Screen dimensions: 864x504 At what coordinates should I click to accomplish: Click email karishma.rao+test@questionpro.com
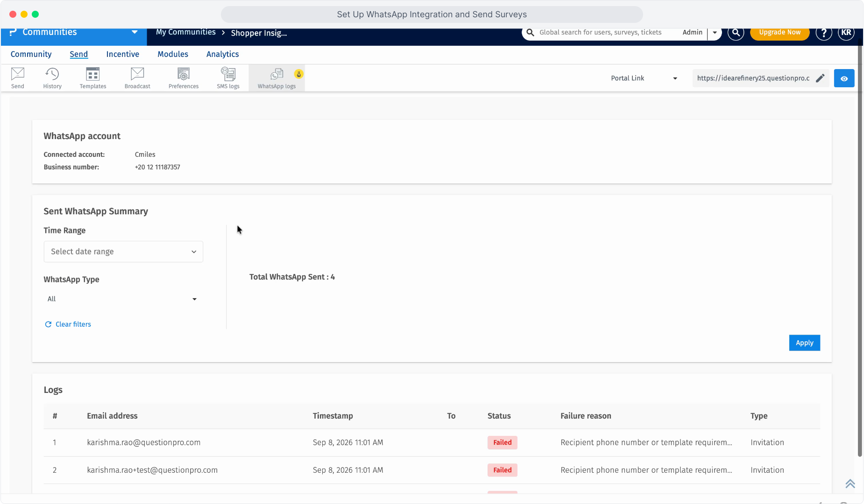click(152, 470)
